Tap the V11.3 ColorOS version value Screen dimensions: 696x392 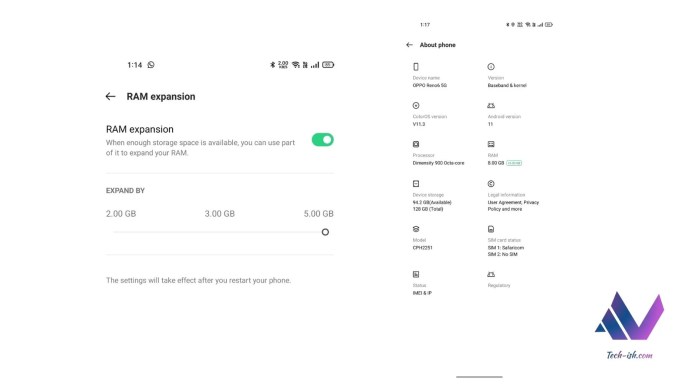pyautogui.click(x=419, y=124)
